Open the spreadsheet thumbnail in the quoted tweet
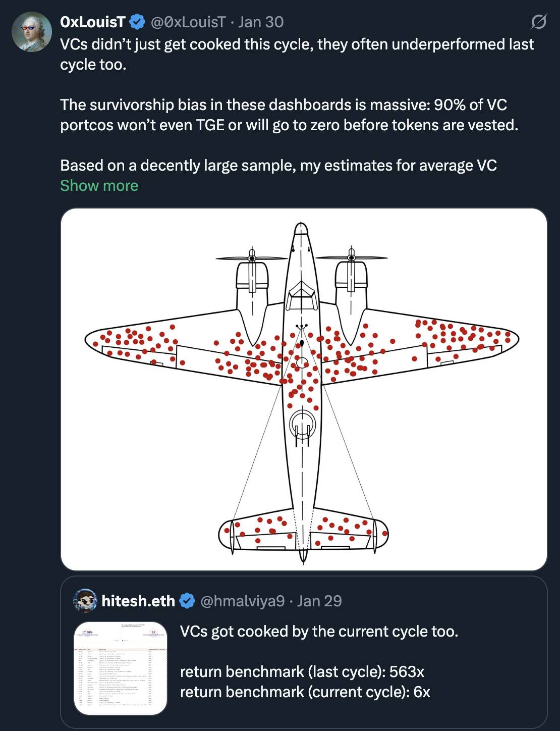The height and width of the screenshot is (731, 560). (121, 668)
